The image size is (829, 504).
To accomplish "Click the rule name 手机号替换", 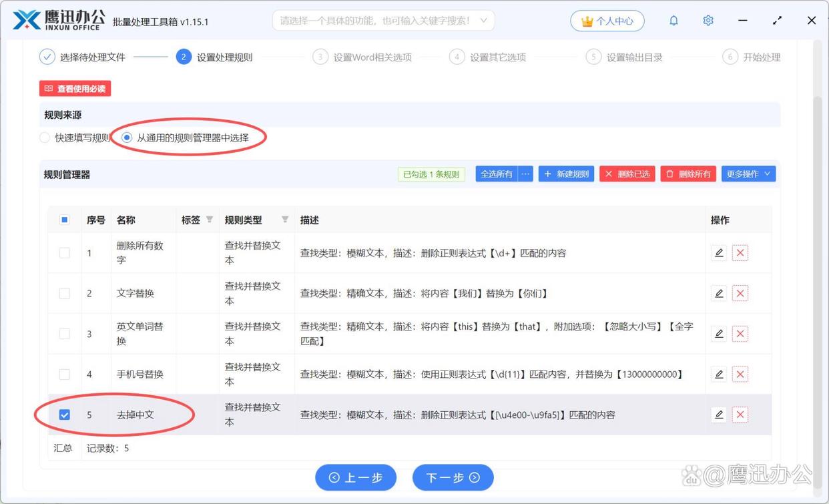I will click(140, 374).
